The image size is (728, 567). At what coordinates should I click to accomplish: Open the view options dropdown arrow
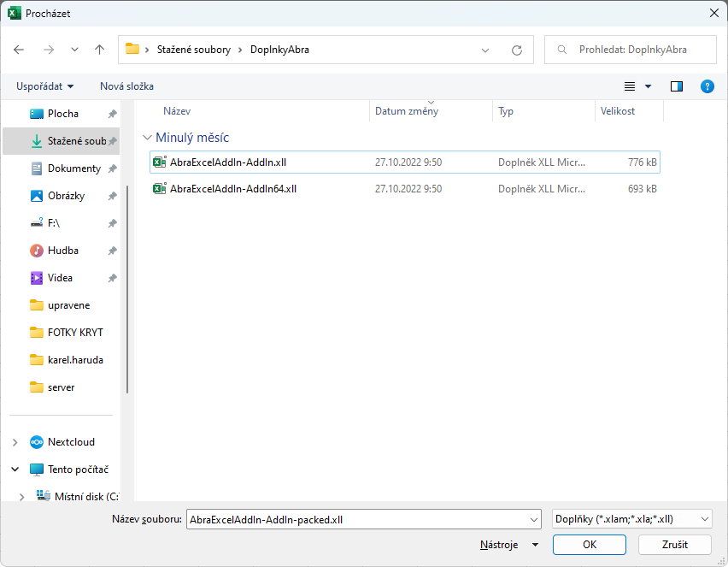point(649,86)
